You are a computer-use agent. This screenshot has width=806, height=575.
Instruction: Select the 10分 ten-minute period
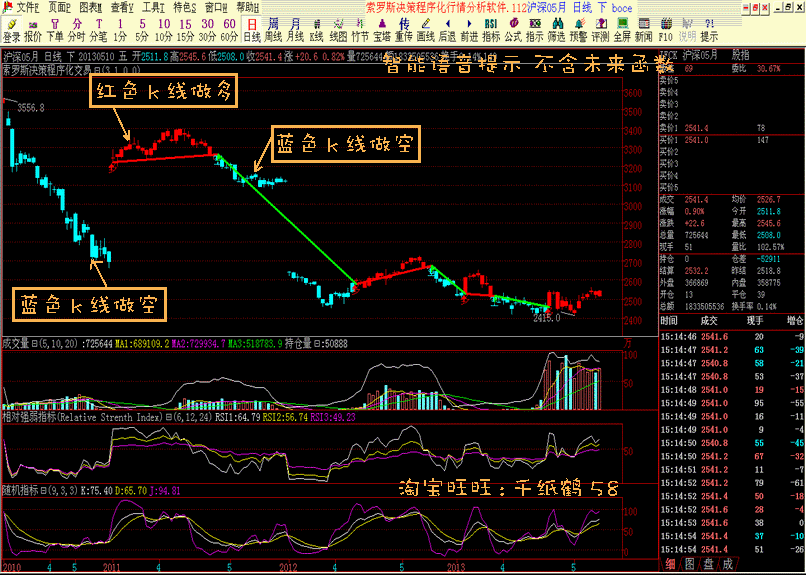pyautogui.click(x=163, y=30)
